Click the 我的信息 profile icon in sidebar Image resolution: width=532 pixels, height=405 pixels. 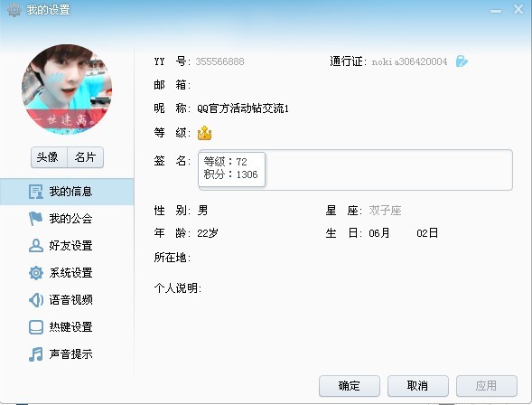(x=35, y=192)
